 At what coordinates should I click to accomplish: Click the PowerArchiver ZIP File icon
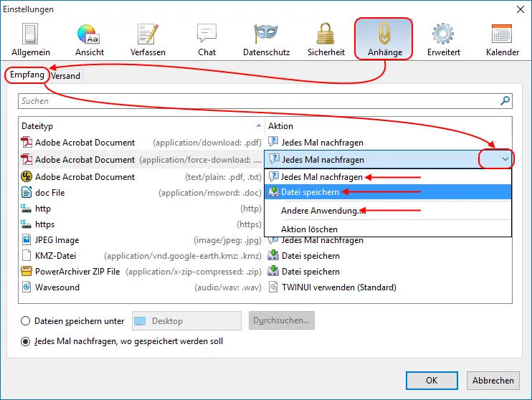[27, 271]
